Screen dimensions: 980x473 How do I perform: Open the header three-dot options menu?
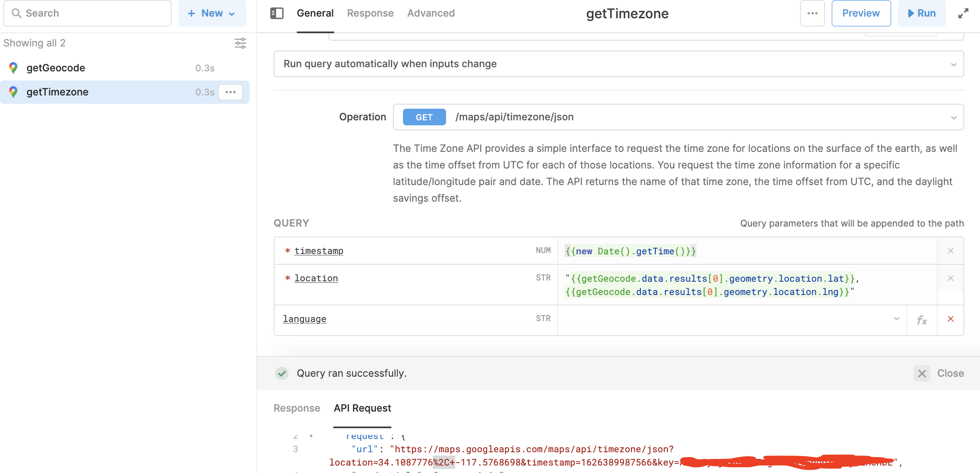[812, 13]
